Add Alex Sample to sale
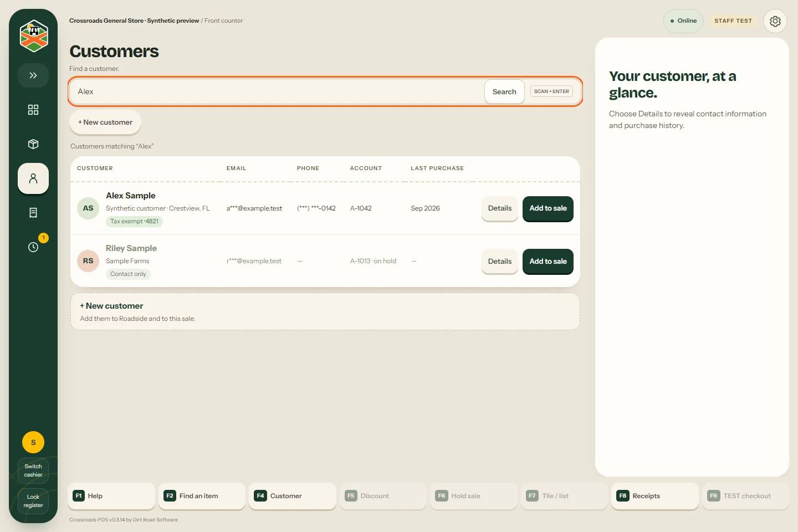 [548, 208]
